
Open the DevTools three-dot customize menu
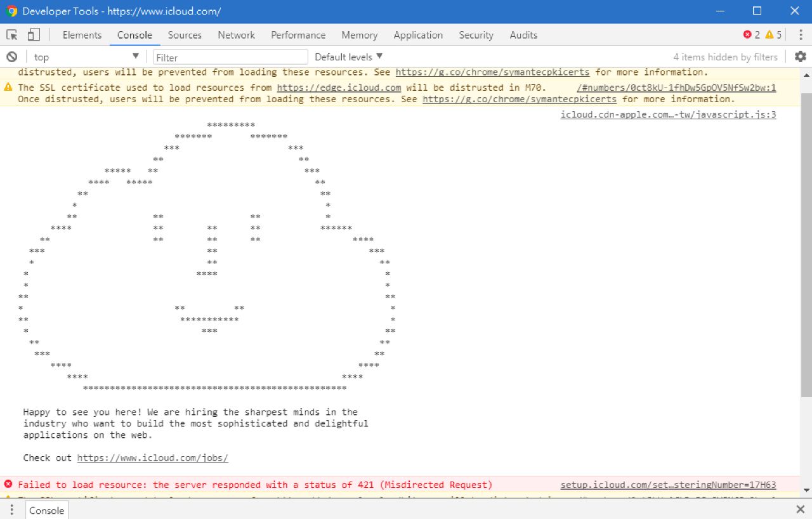pyautogui.click(x=800, y=35)
